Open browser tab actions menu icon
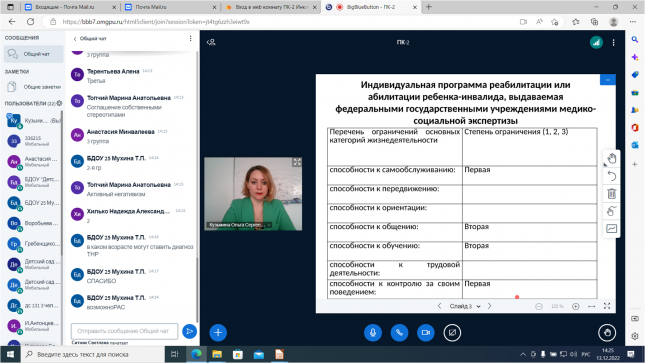The width and height of the screenshot is (645, 363). tap(10, 7)
